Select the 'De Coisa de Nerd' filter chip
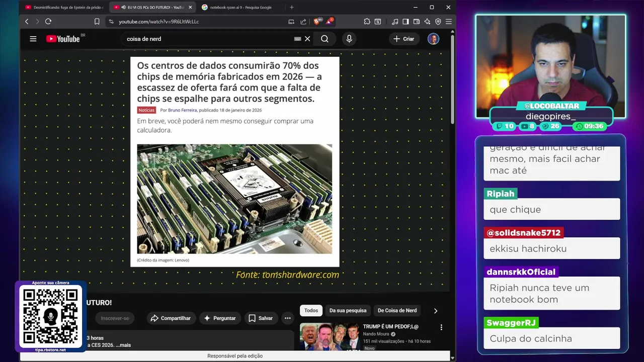Image resolution: width=644 pixels, height=362 pixels. coord(397,310)
